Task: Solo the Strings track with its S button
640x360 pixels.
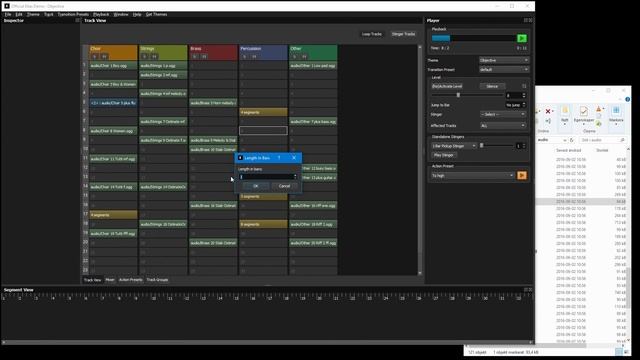Action: (x=144, y=57)
